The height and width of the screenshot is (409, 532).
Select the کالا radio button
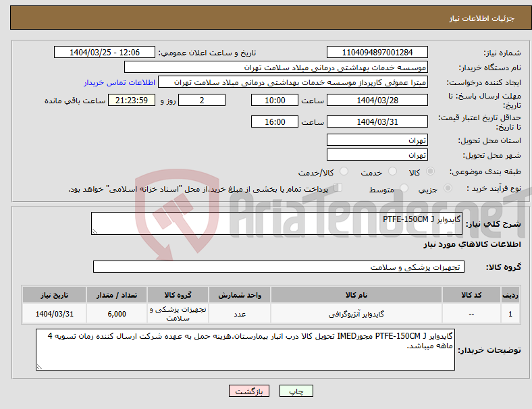tap(430, 171)
